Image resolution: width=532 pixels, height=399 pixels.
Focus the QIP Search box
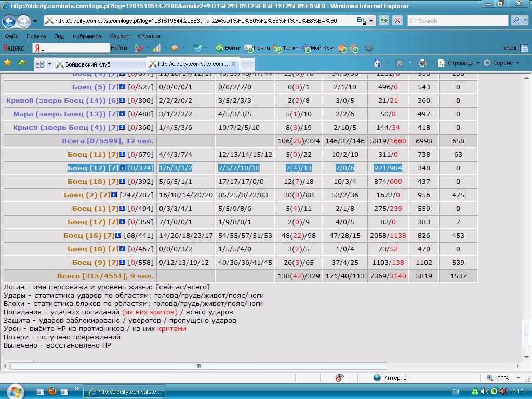457,21
